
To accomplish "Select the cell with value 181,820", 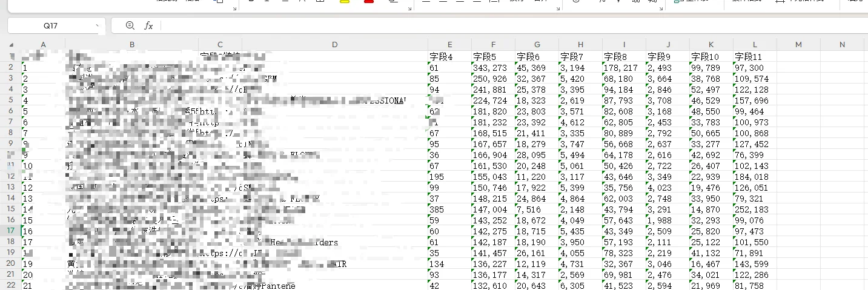I will click(493, 111).
